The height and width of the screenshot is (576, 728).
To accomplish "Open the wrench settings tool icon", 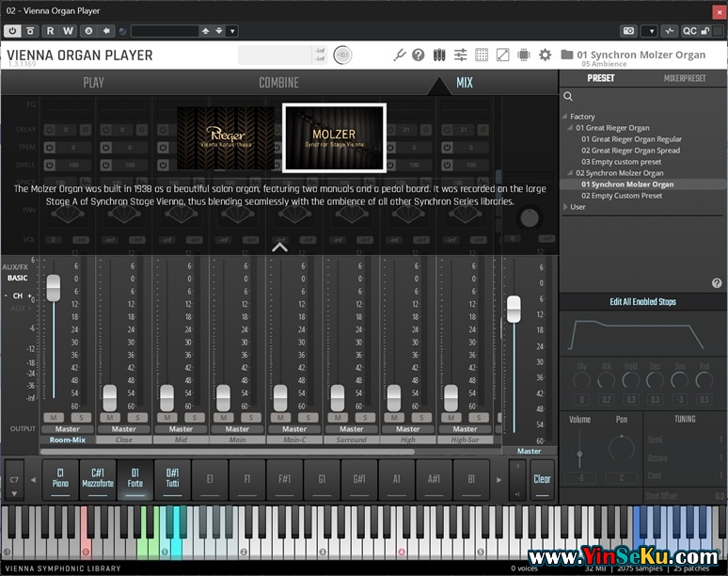I will (399, 56).
